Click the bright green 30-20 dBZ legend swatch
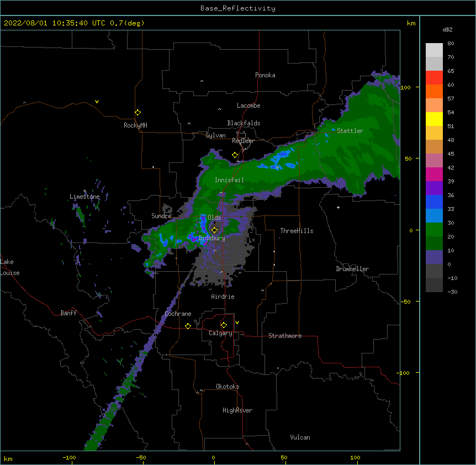This screenshot has height=465, width=476. pyautogui.click(x=434, y=230)
